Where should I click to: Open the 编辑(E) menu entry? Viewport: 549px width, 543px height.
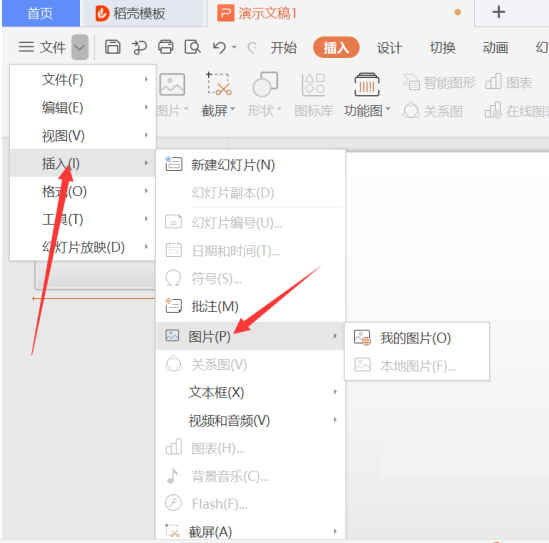(83, 107)
